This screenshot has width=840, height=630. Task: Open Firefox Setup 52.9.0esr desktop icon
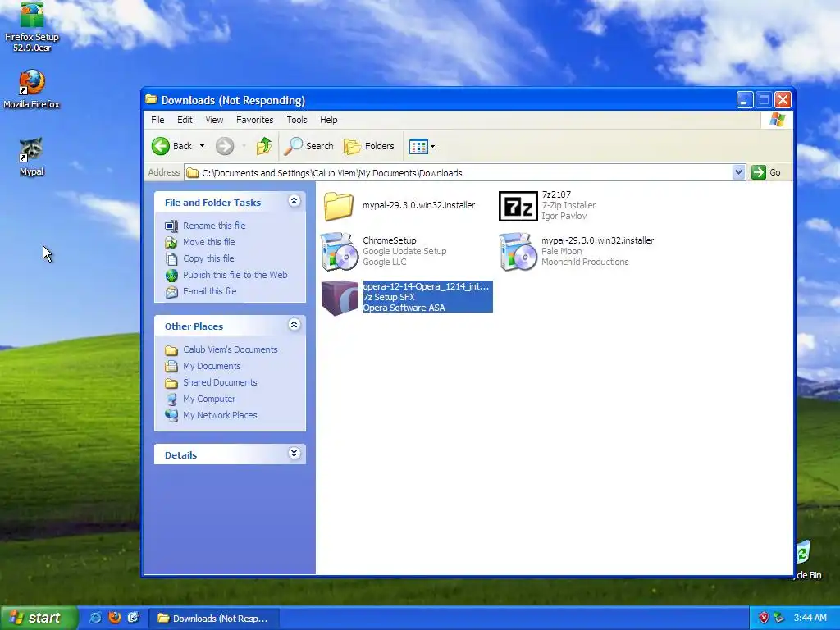coord(32,27)
